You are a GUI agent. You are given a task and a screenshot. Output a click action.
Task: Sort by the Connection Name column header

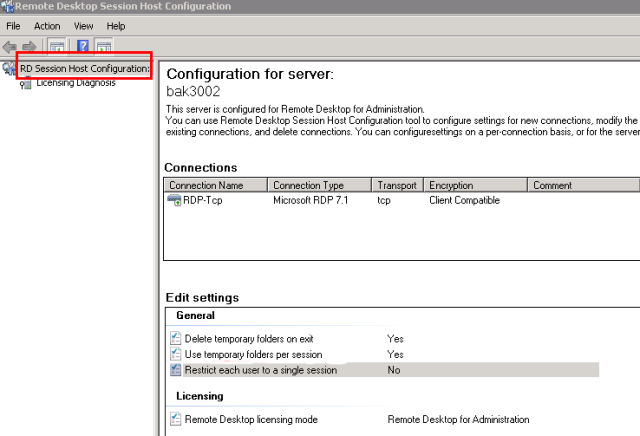pyautogui.click(x=206, y=185)
